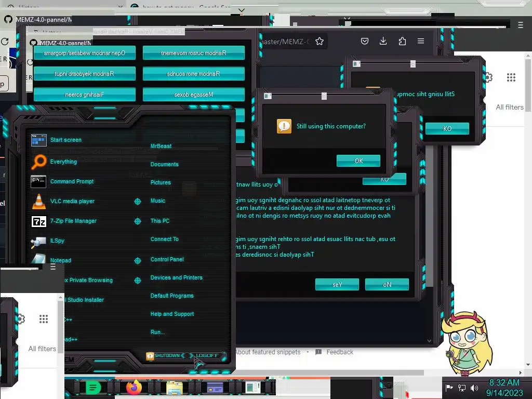Click 'sdnuos rorre modnaR' panel button
The image size is (532, 399).
pos(193,74)
